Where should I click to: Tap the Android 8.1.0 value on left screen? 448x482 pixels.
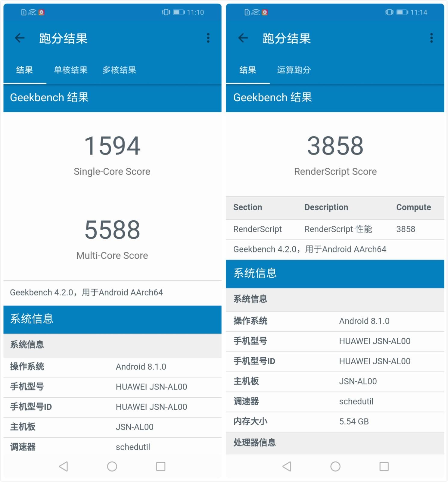point(141,367)
